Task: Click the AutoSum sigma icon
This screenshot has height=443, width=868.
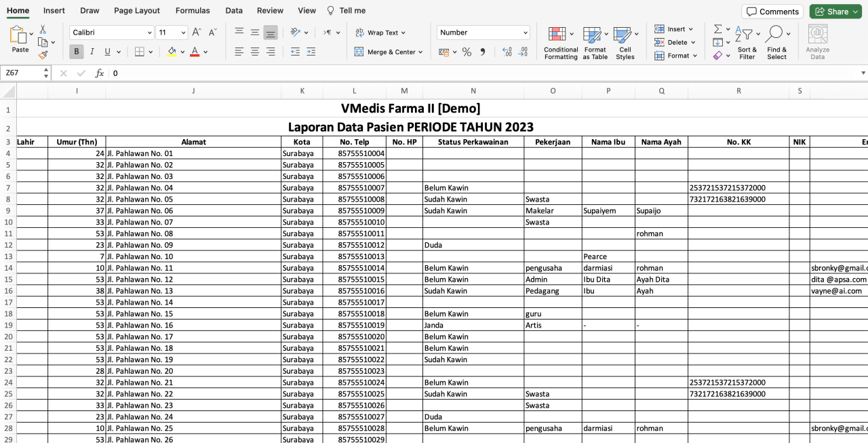Action: 717,29
